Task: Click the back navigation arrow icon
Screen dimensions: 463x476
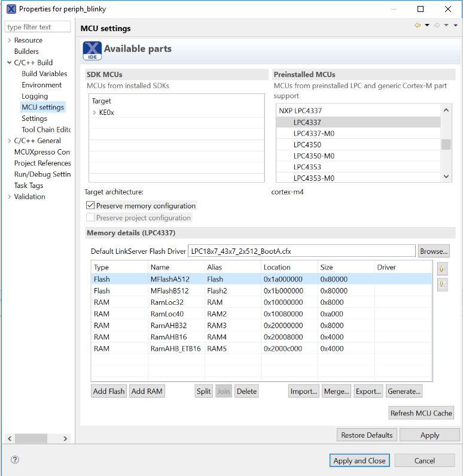Action: click(418, 25)
